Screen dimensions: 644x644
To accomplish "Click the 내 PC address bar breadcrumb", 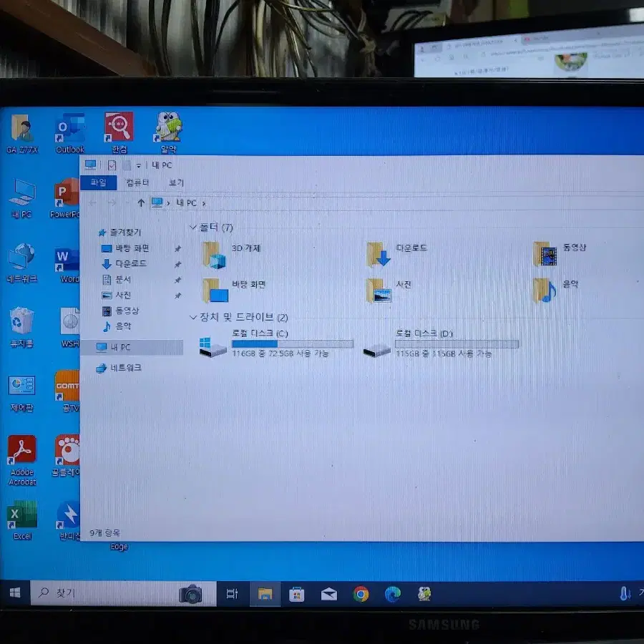I will coord(187,203).
